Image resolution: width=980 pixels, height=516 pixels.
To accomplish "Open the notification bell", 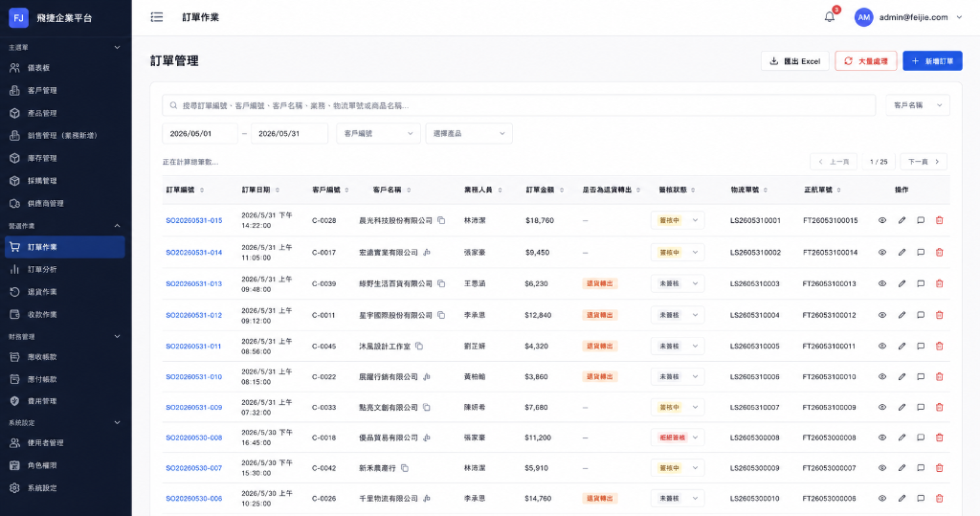I will [830, 17].
